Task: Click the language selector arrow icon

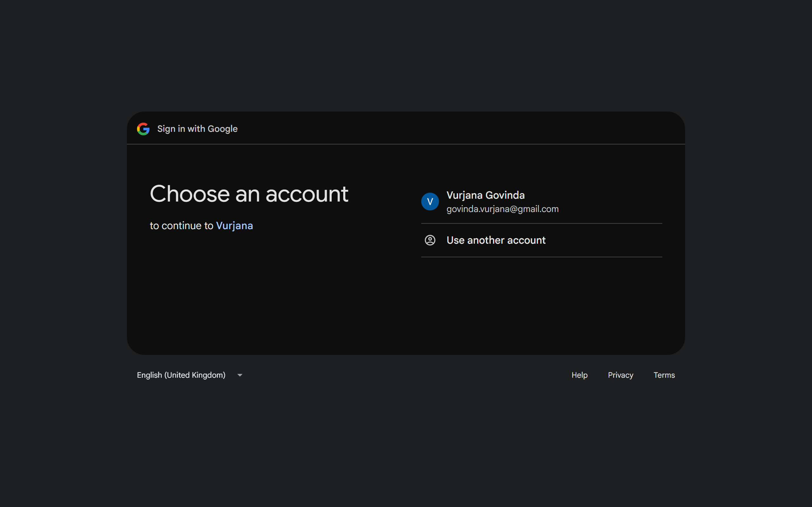Action: tap(239, 375)
